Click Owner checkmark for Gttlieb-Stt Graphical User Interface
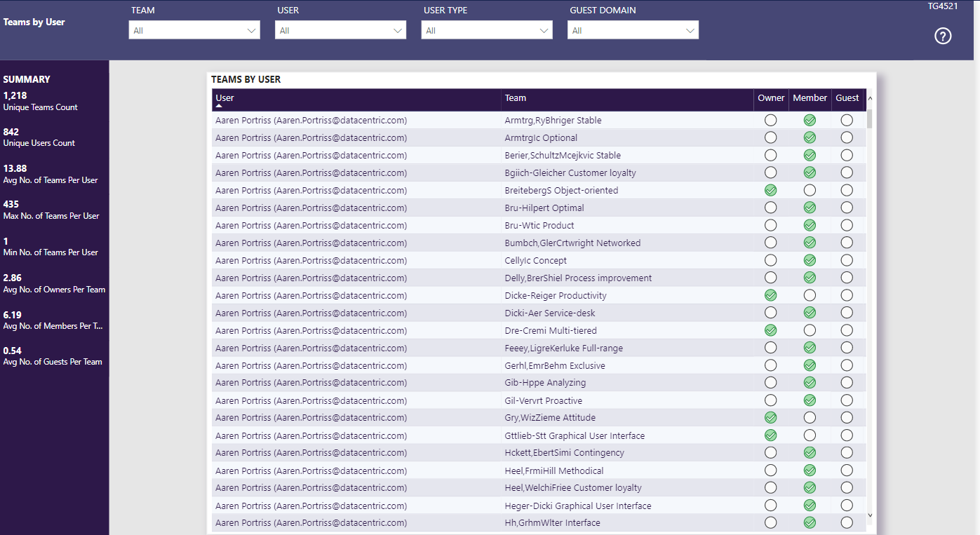This screenshot has width=980, height=535. 771,435
